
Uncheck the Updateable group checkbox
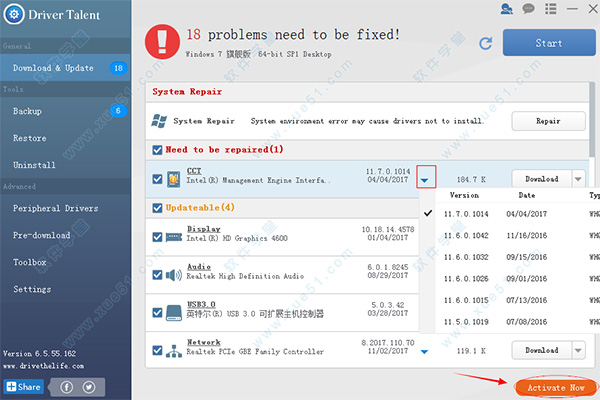click(157, 208)
